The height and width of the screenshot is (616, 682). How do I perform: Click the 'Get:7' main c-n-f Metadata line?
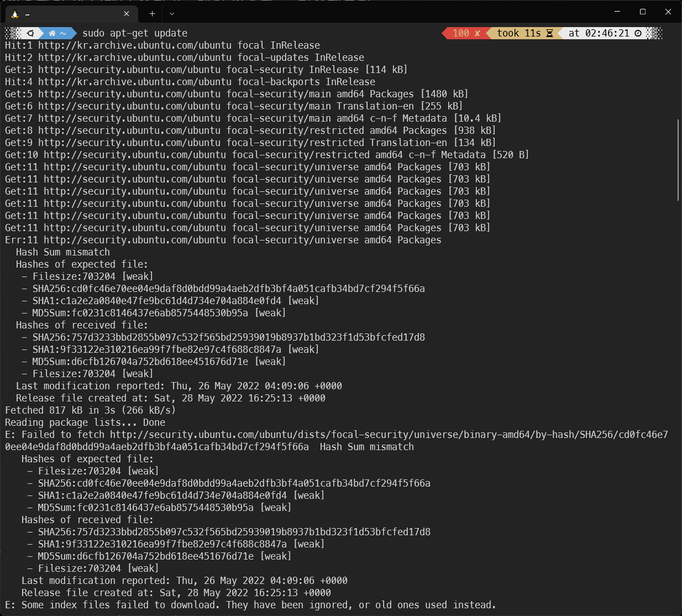pos(253,118)
